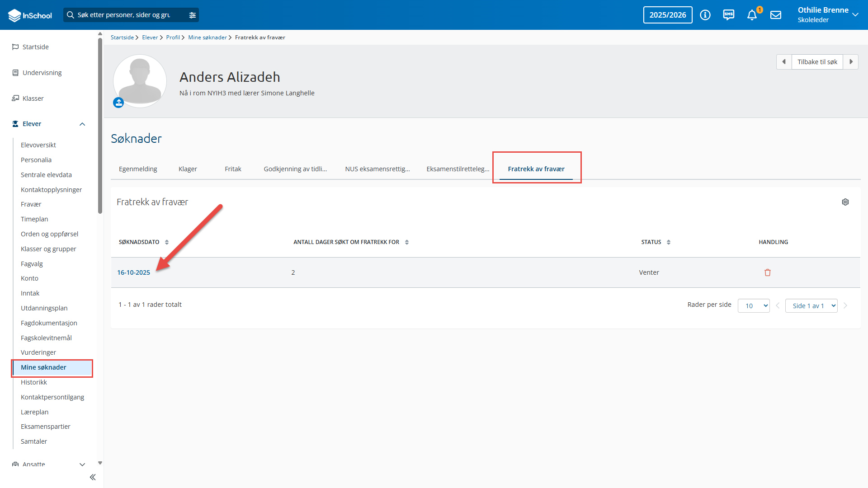Go to previous student arrow

784,62
